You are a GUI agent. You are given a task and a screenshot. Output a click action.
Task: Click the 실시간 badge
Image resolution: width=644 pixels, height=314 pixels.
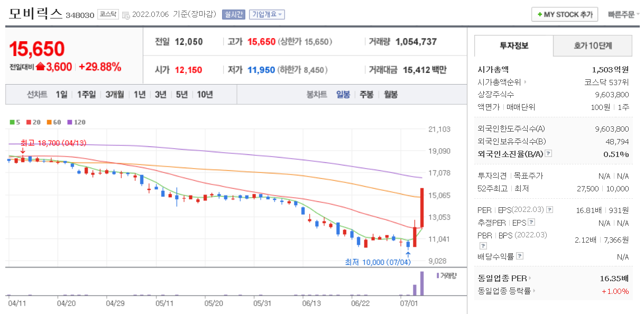click(234, 15)
